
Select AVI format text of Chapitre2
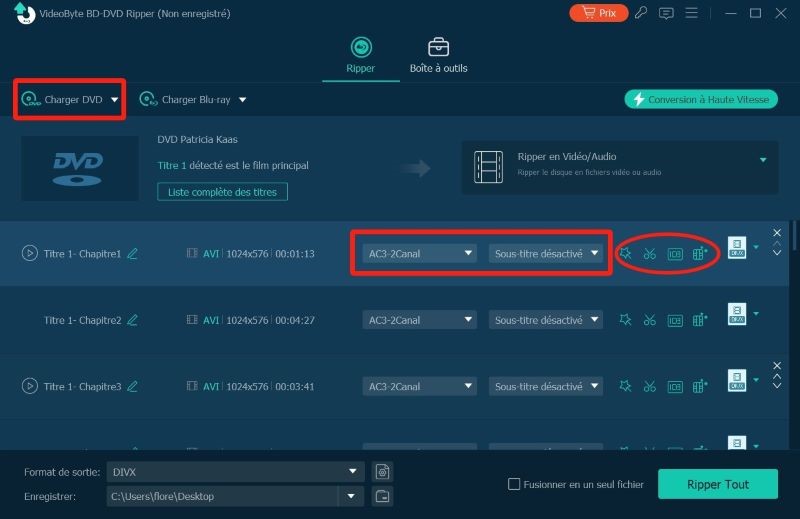coord(211,320)
